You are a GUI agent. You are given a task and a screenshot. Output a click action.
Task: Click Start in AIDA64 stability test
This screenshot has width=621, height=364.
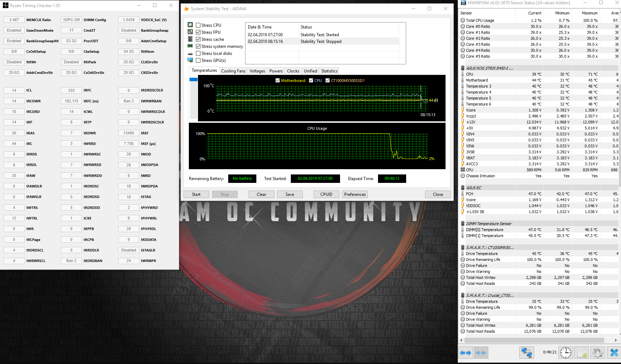[196, 194]
